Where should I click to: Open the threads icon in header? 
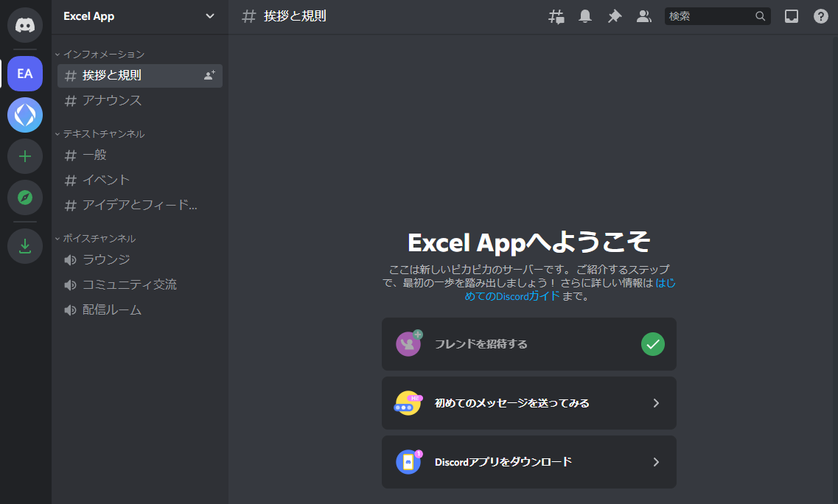pos(556,16)
